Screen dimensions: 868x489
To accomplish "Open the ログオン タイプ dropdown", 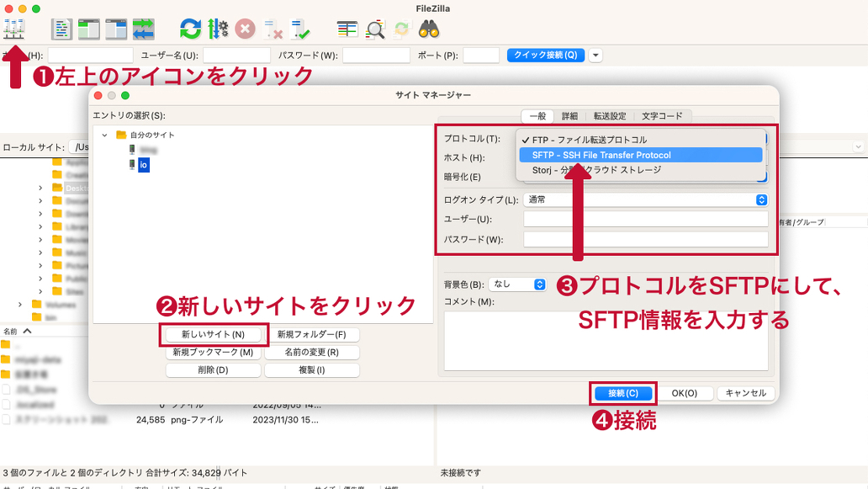I will 644,199.
